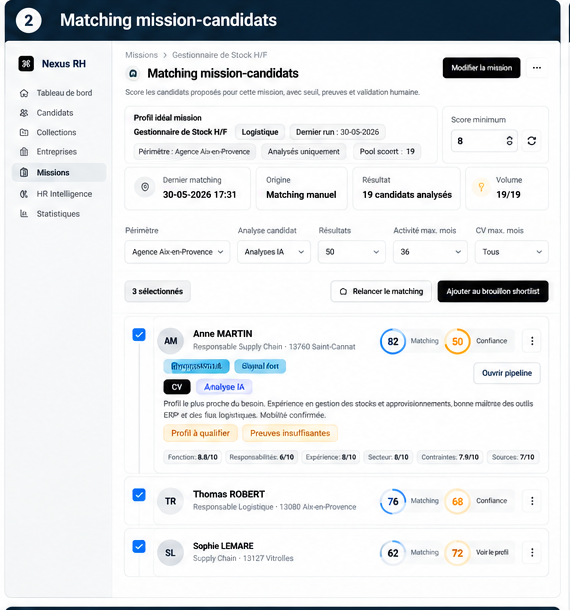
Task: Click the Modifier la mission button
Action: 481,68
